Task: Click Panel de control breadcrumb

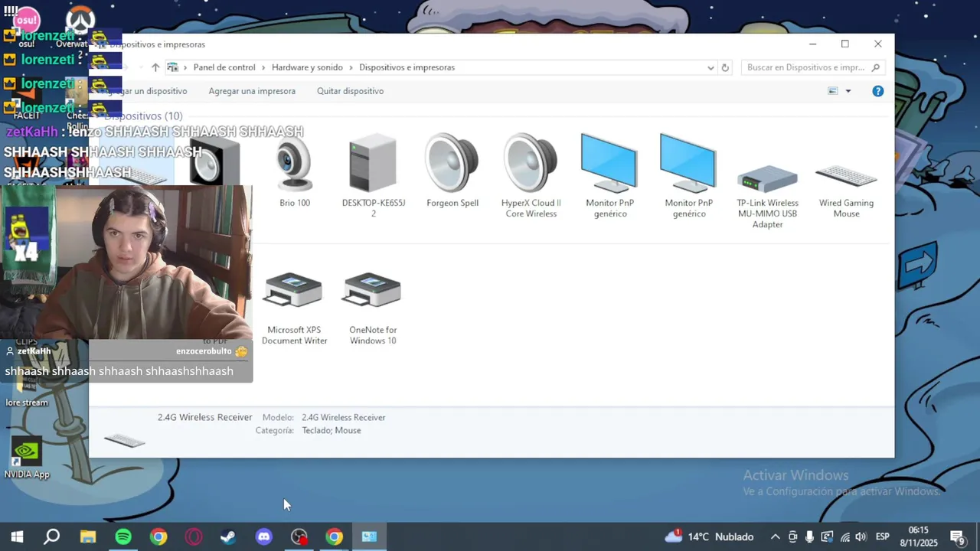Action: point(224,67)
